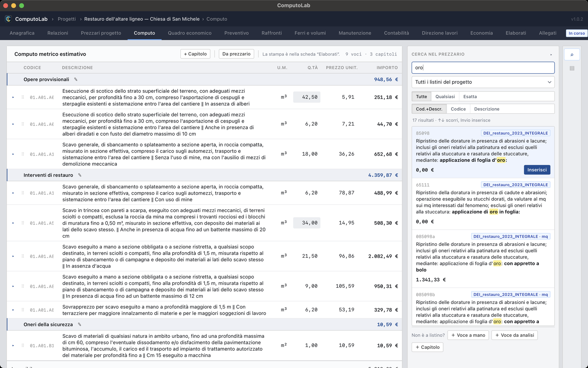Select search result 65111
Viewport: 588px width, 368px height.
coord(483,204)
